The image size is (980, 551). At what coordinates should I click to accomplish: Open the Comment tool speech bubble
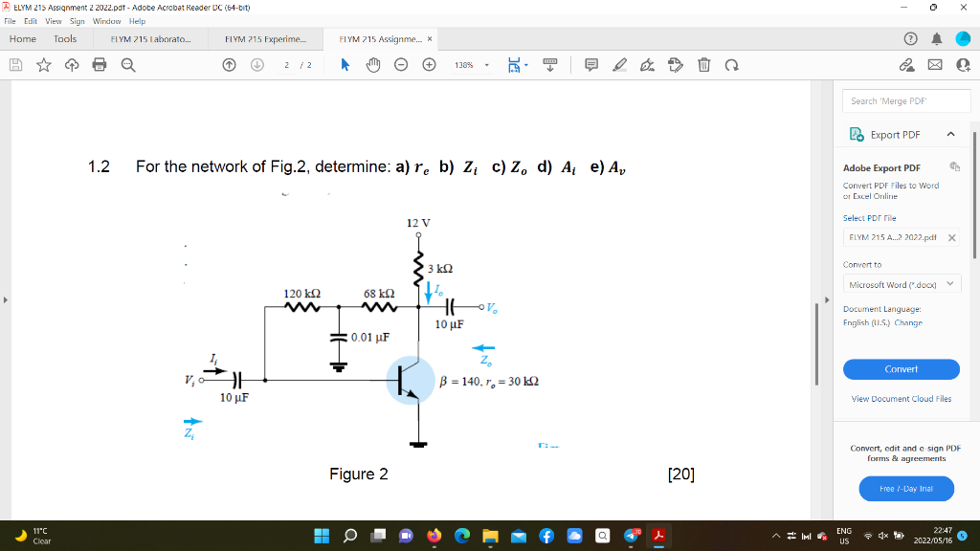pos(591,64)
